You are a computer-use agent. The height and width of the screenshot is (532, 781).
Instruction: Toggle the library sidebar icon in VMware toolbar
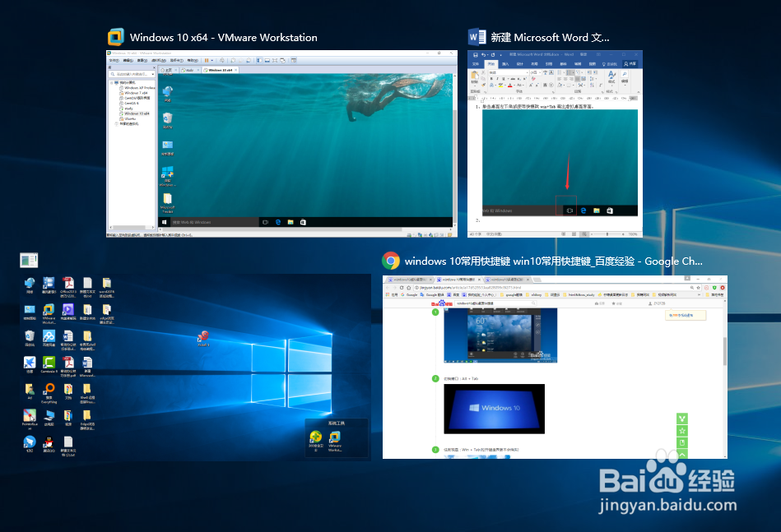pos(259,60)
